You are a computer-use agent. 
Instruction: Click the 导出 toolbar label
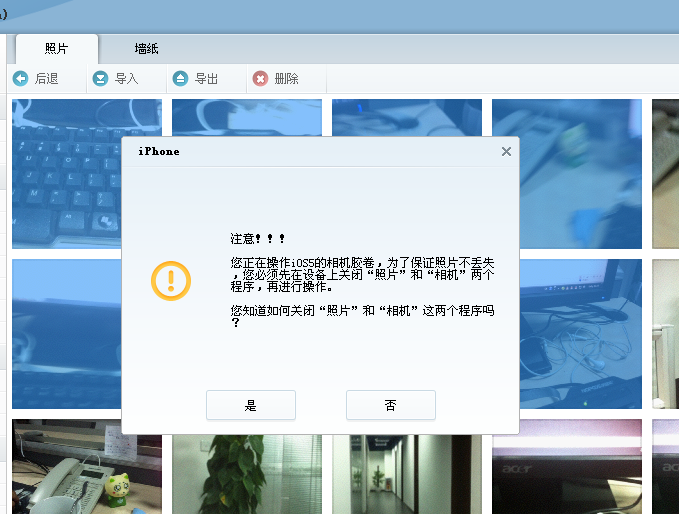[x=206, y=78]
